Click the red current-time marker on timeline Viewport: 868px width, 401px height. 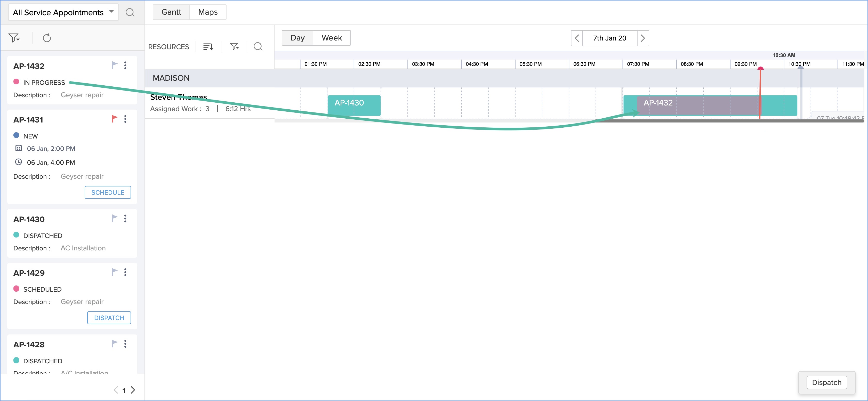760,69
